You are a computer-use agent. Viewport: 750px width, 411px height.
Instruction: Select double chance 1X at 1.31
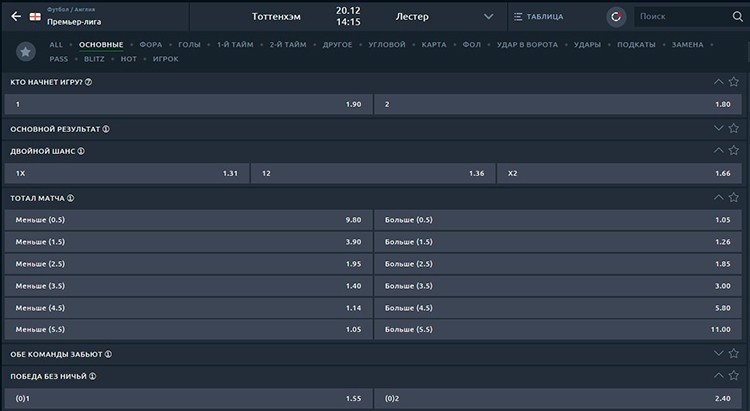coord(127,173)
